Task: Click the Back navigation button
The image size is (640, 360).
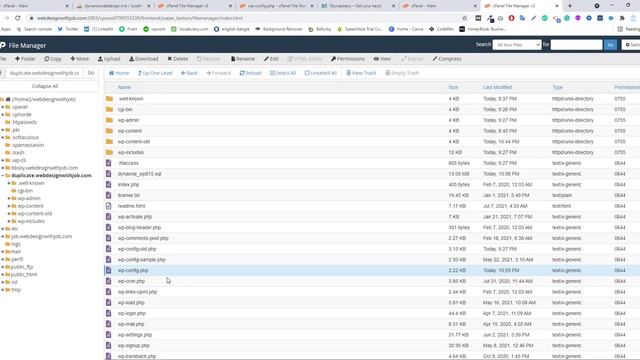Action: pos(189,73)
